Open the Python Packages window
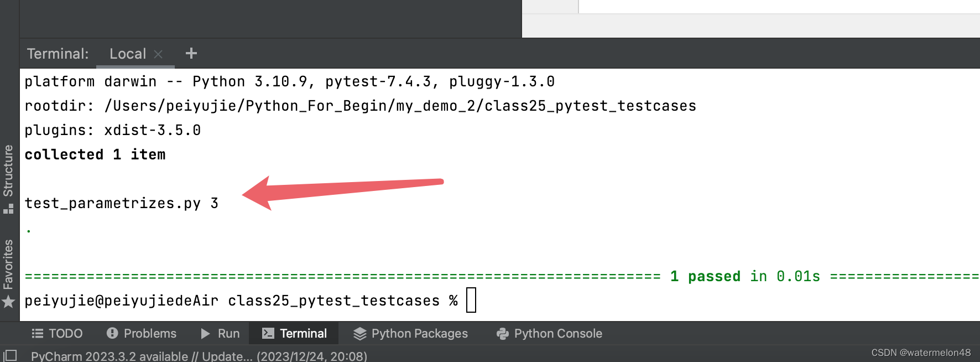The height and width of the screenshot is (362, 980). 411,333
